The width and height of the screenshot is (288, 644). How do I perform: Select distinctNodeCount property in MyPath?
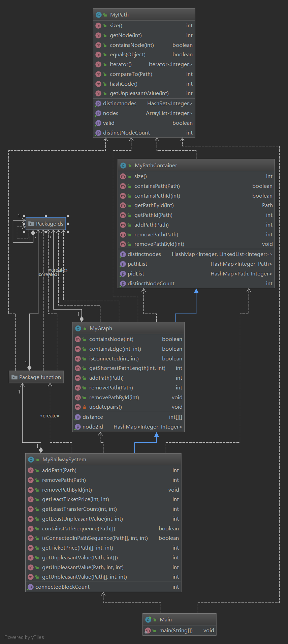(144, 133)
